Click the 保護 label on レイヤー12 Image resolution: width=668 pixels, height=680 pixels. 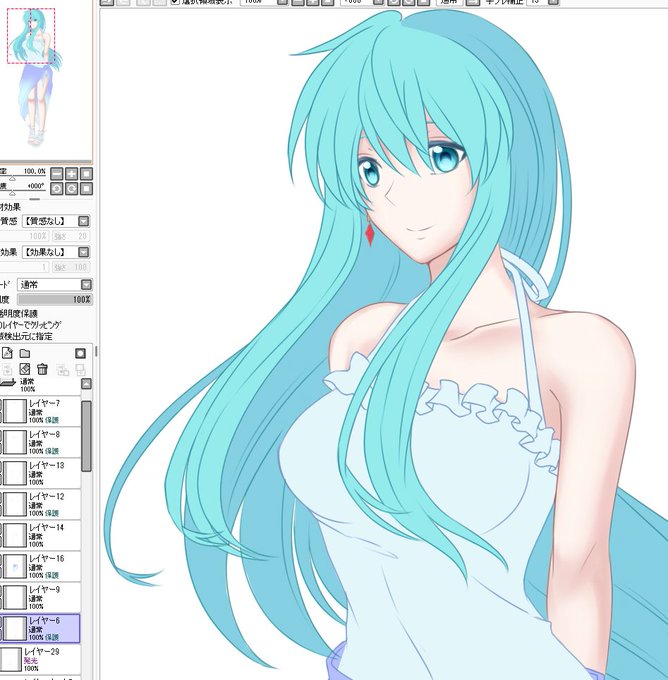point(52,513)
